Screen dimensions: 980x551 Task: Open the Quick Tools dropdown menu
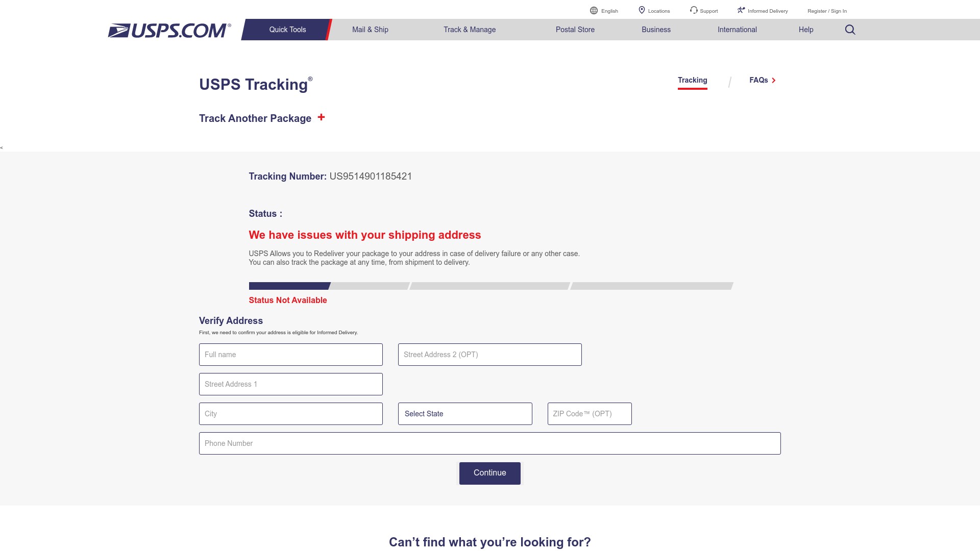287,30
